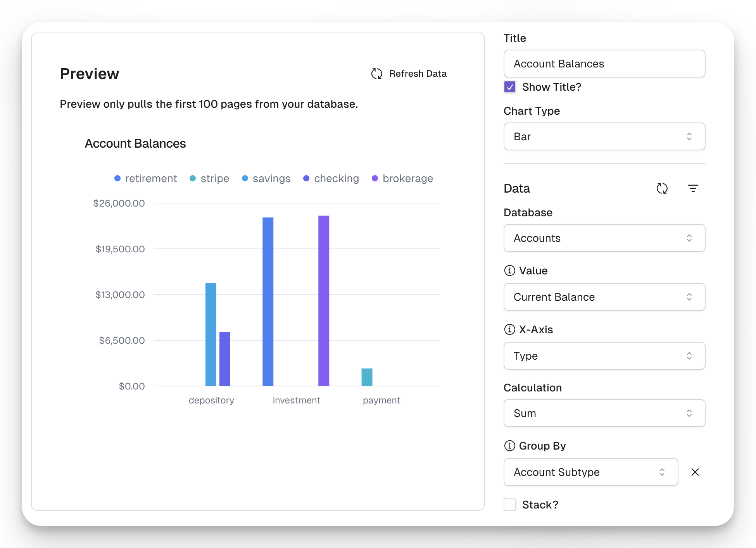
Task: Uncheck the Show Title checkbox
Action: (x=510, y=87)
